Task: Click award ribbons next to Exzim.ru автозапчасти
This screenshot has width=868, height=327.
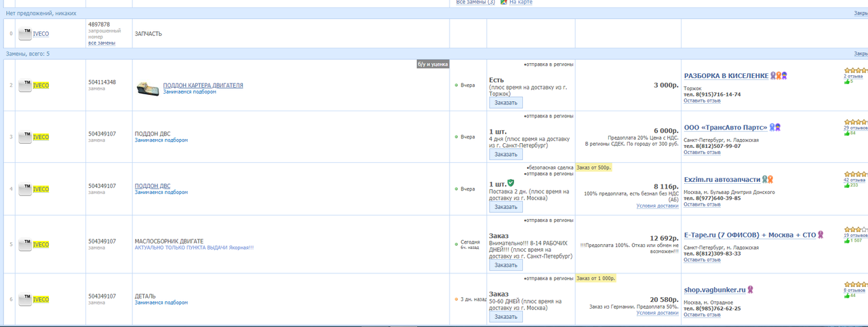Action: tap(767, 179)
